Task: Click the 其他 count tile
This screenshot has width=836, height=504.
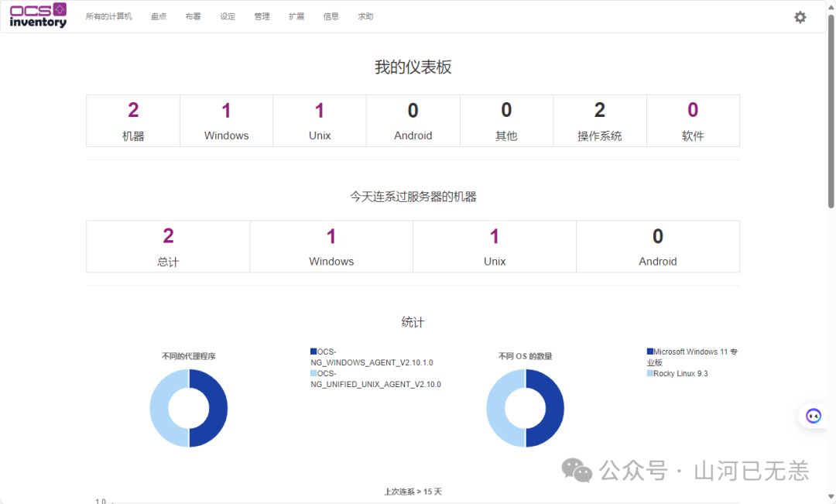Action: pyautogui.click(x=506, y=121)
